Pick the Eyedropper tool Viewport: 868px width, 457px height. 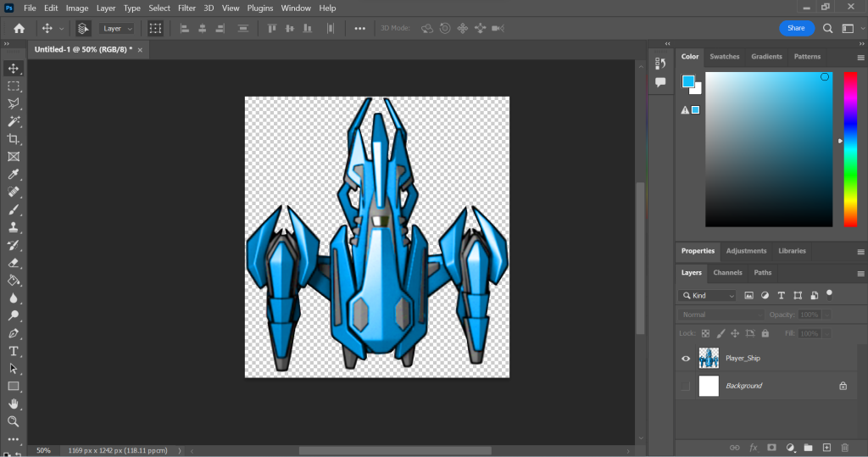tap(14, 175)
